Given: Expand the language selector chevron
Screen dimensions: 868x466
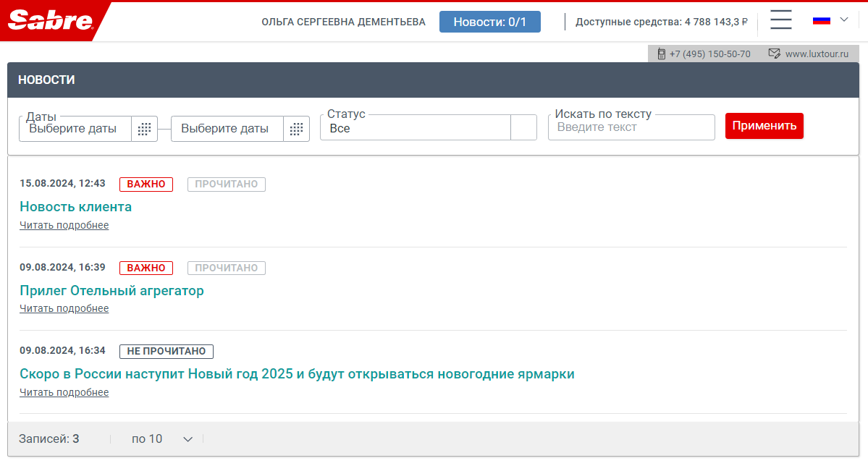Looking at the screenshot, I should point(843,20).
